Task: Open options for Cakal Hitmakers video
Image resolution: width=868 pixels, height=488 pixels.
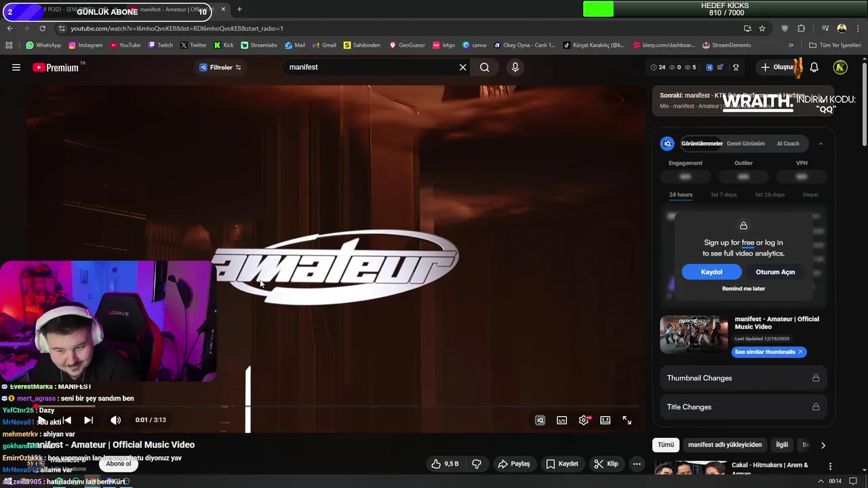Action: point(830,466)
